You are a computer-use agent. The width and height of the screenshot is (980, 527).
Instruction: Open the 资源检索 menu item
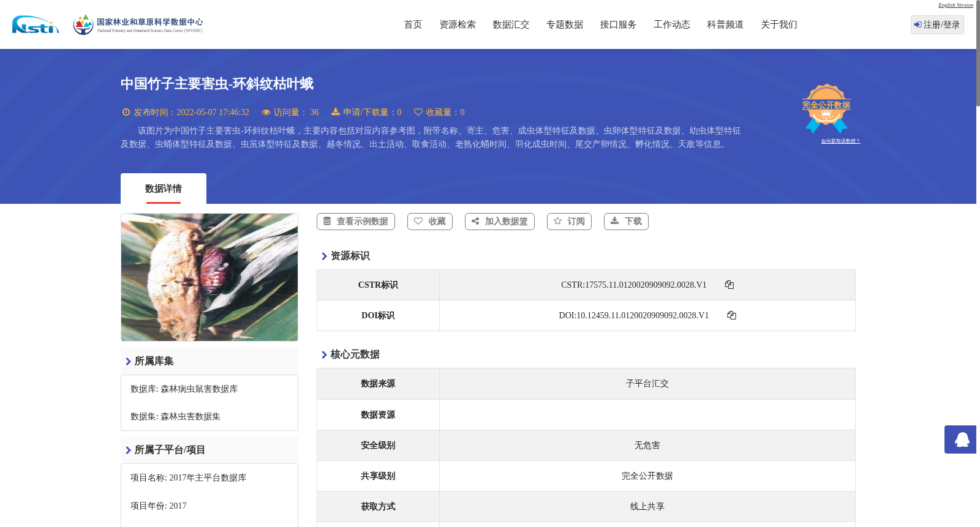tap(458, 24)
